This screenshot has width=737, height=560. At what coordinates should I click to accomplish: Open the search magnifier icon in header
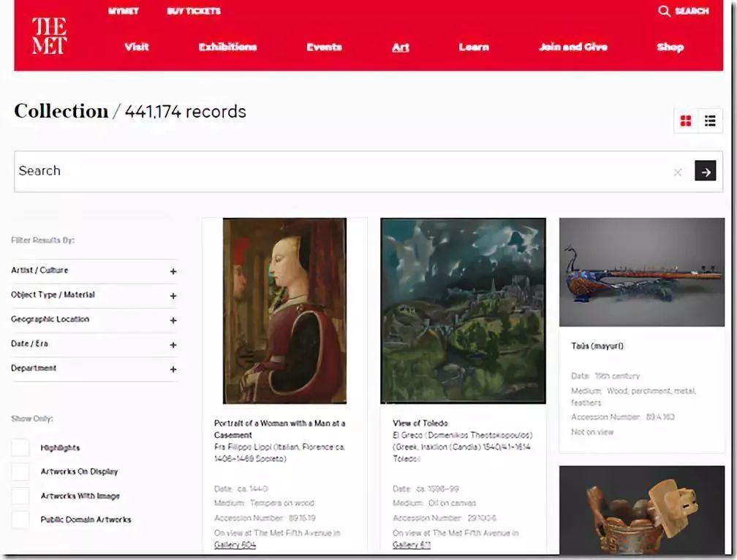coord(664,11)
